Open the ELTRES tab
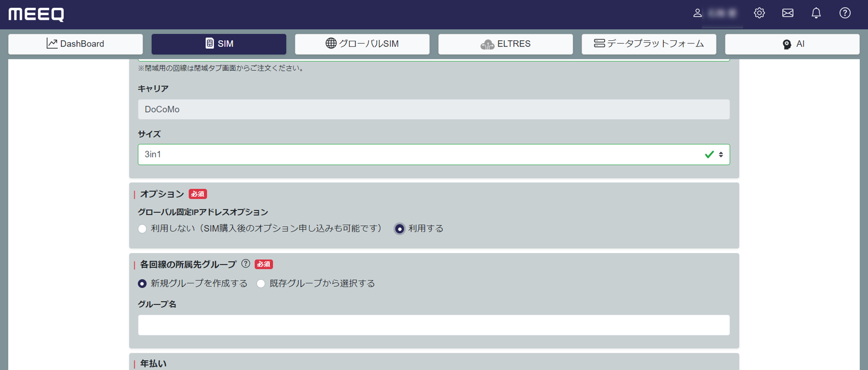Viewport: 868px width, 370px height. (505, 44)
